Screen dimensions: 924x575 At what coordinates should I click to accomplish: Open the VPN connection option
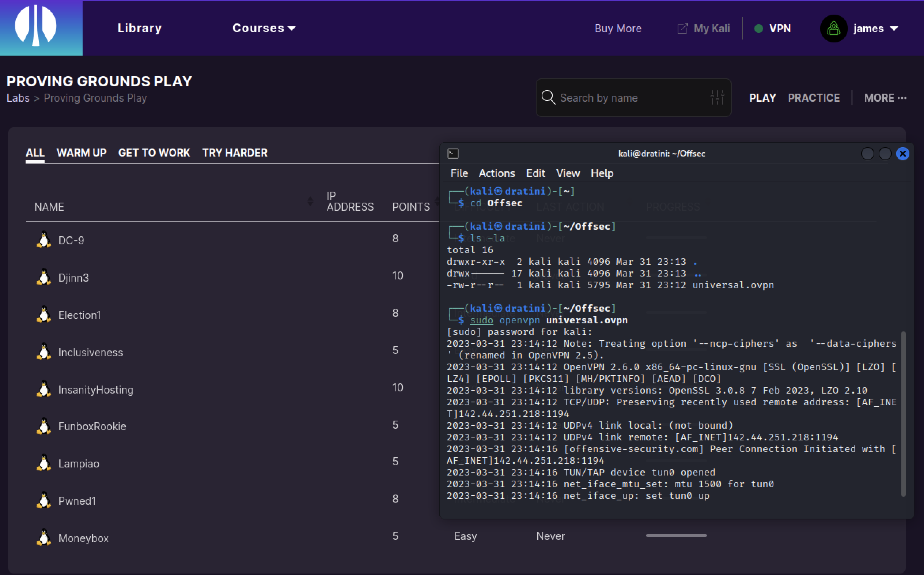[780, 29]
